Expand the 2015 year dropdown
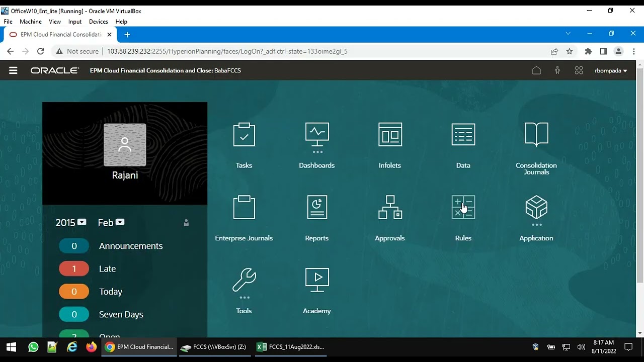 (x=82, y=222)
